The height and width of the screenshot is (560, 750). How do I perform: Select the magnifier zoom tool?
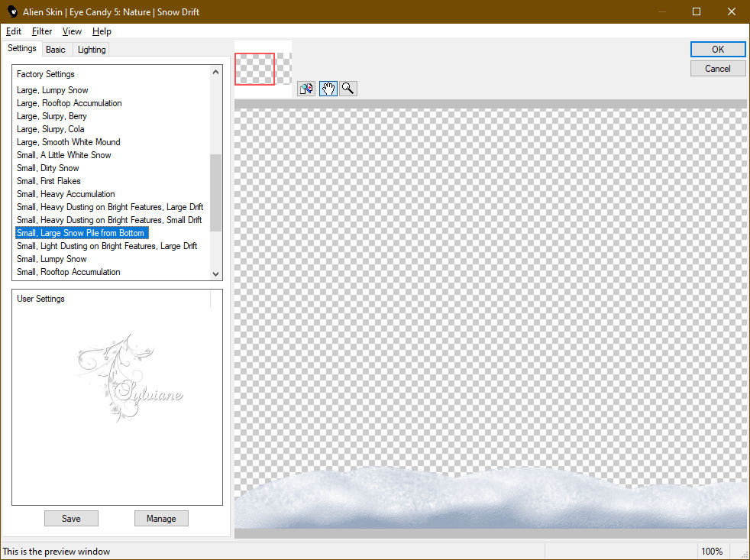coord(348,89)
